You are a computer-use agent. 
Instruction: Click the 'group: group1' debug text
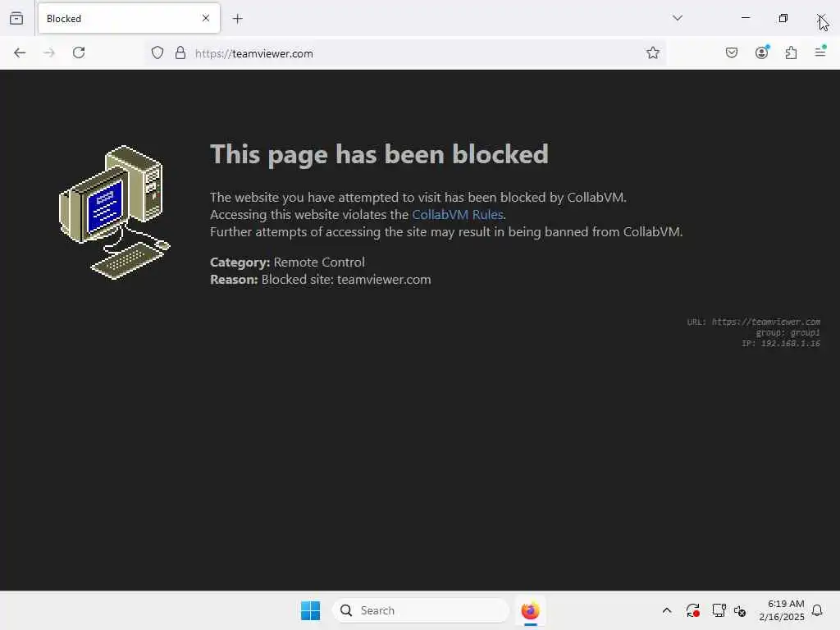(787, 333)
